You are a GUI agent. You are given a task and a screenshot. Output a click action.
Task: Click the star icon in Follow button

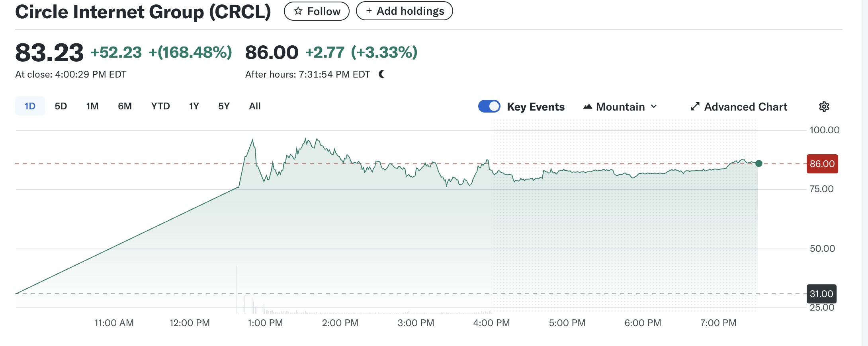(x=298, y=11)
